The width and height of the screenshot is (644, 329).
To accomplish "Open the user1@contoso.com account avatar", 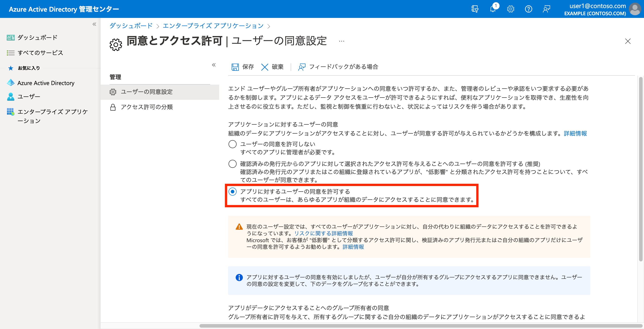I will pos(635,9).
